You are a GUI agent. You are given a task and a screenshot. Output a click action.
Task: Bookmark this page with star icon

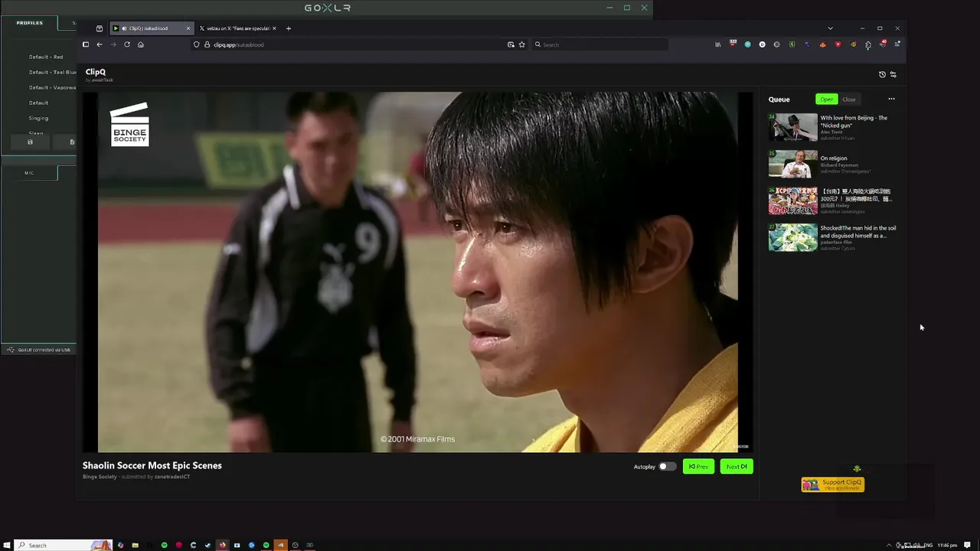tap(522, 44)
